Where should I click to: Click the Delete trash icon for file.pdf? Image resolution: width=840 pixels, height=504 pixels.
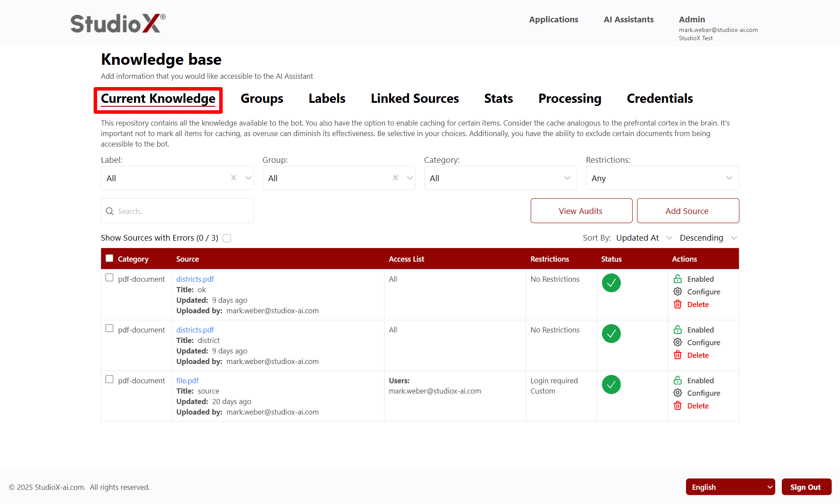[678, 406]
